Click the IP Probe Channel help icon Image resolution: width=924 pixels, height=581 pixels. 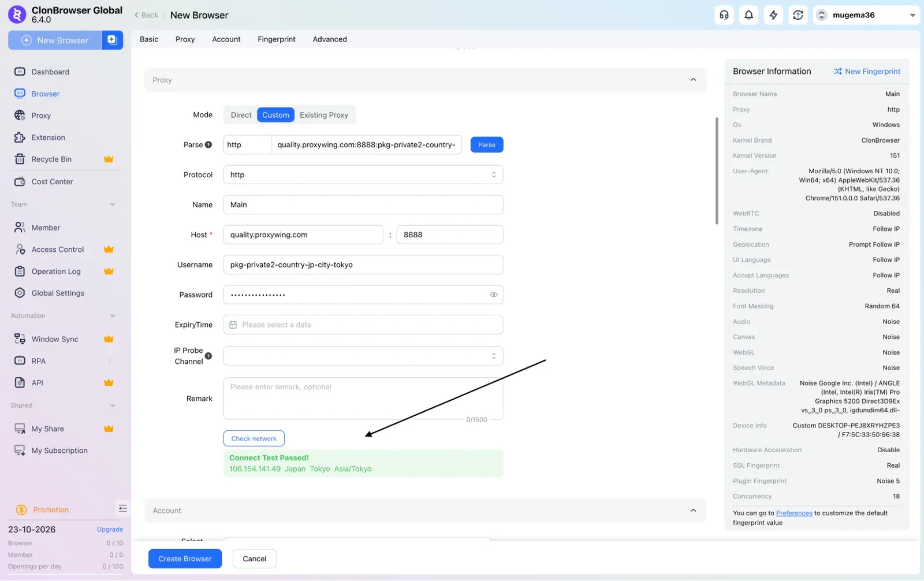(208, 356)
